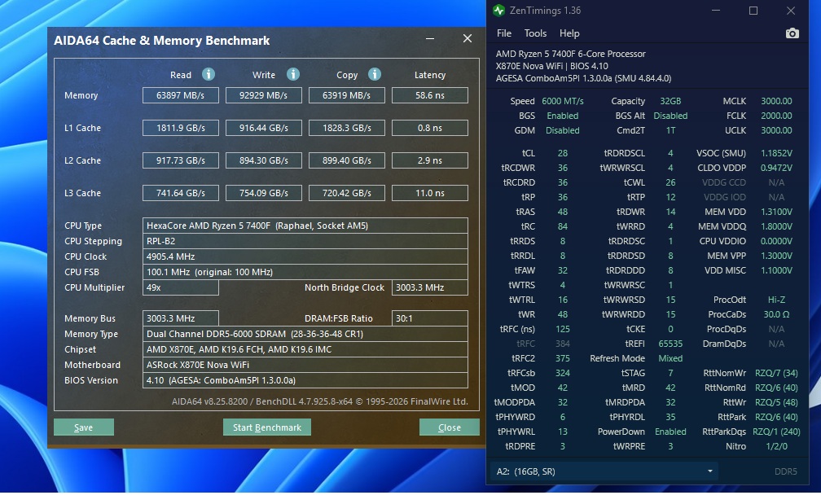Viewport: 821px width, 504px height.
Task: Open the Tools menu in ZenTimings
Action: point(535,33)
